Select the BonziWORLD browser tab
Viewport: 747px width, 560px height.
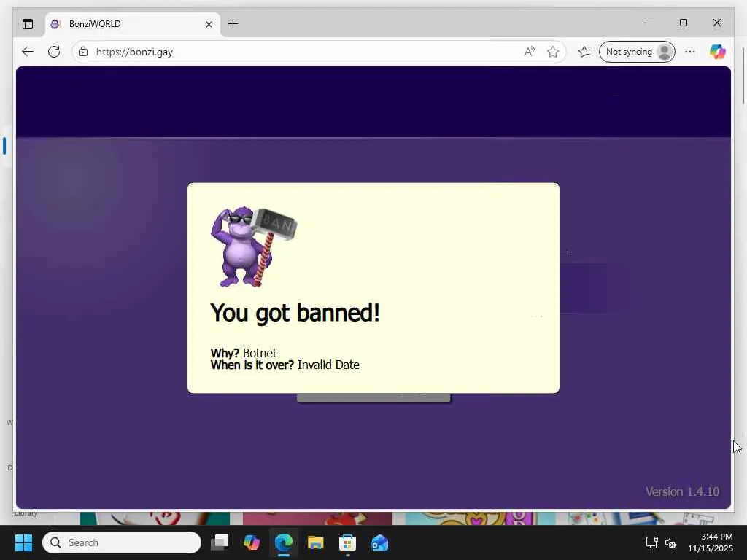pos(133,24)
